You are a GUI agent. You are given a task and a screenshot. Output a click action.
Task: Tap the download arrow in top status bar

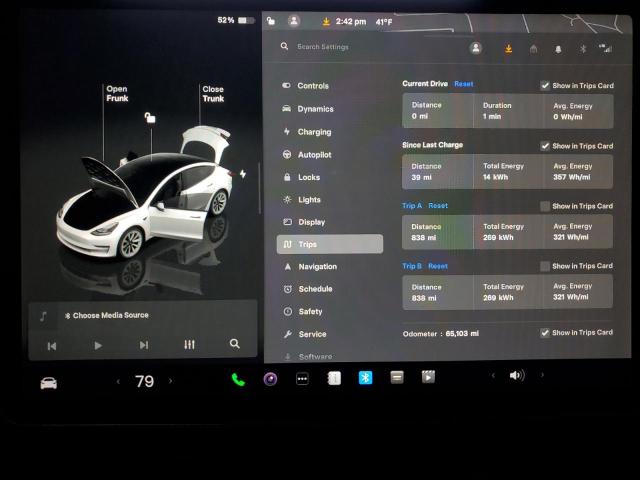(326, 22)
